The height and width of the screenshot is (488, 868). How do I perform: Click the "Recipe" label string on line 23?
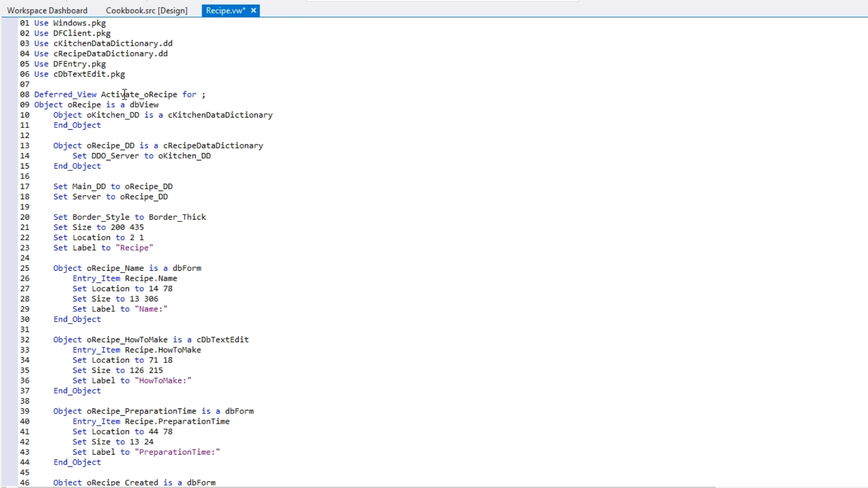[134, 248]
